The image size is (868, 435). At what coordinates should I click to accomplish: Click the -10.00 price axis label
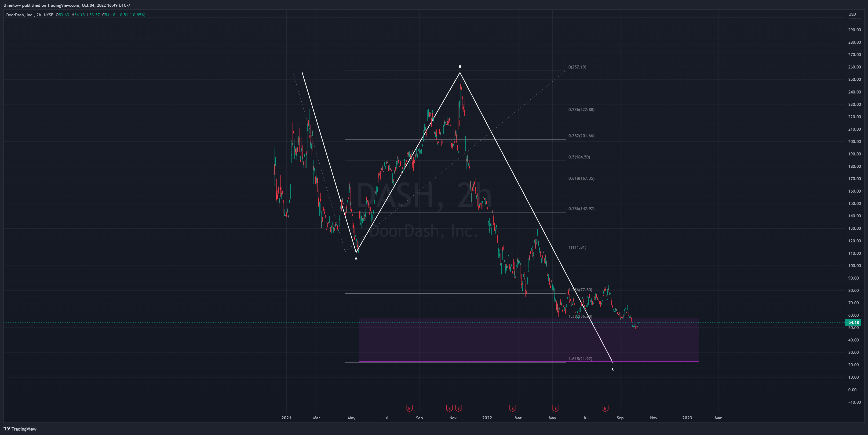(854, 402)
